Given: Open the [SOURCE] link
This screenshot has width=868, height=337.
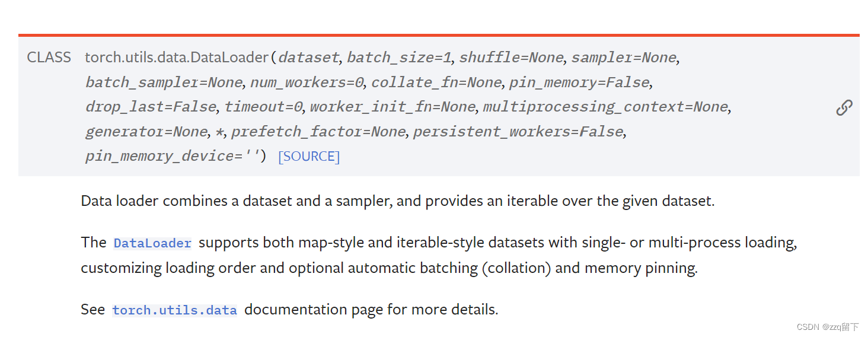Looking at the screenshot, I should (309, 157).
